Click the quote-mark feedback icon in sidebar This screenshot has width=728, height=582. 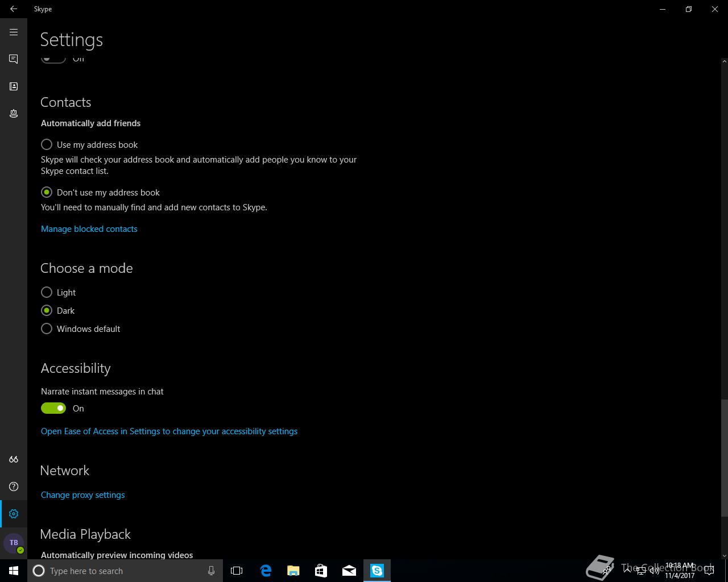(14, 459)
